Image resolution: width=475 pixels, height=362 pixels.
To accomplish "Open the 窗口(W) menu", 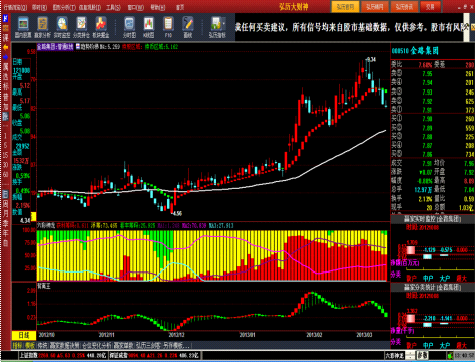I will point(136,7).
